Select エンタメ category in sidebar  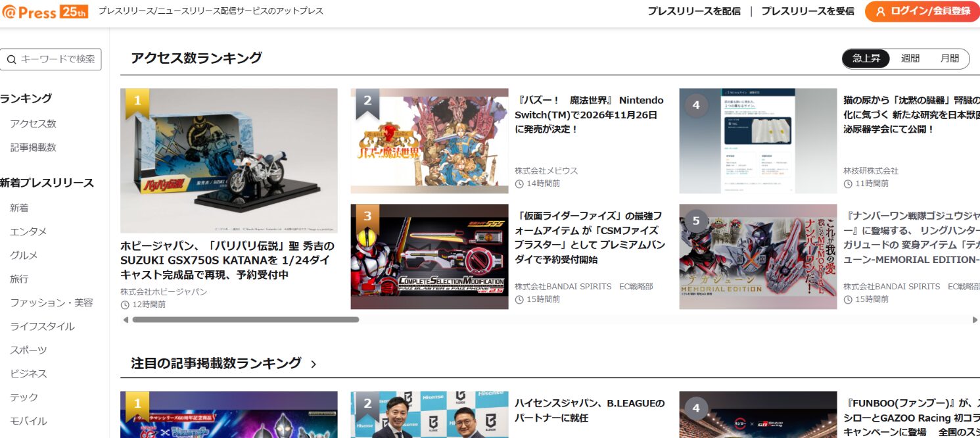[x=28, y=231]
